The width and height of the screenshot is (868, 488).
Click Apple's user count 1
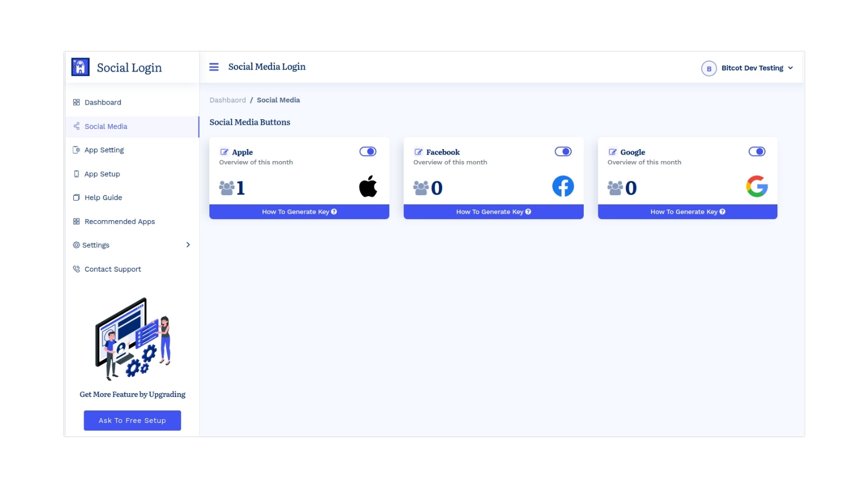[241, 188]
